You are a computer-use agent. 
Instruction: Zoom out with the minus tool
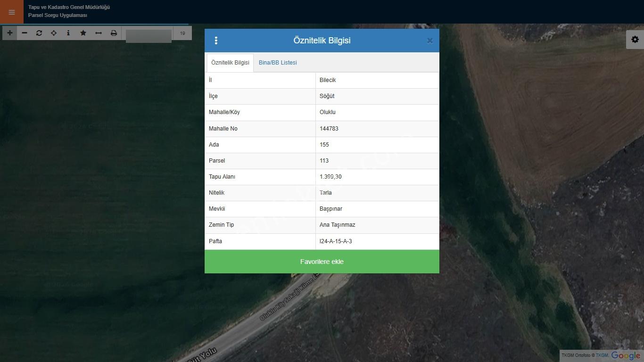[25, 33]
